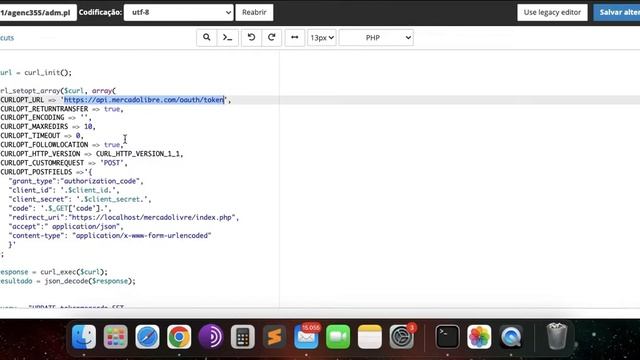Click the file path field adm.pl
The height and width of the screenshot is (360, 640).
[x=38, y=12]
